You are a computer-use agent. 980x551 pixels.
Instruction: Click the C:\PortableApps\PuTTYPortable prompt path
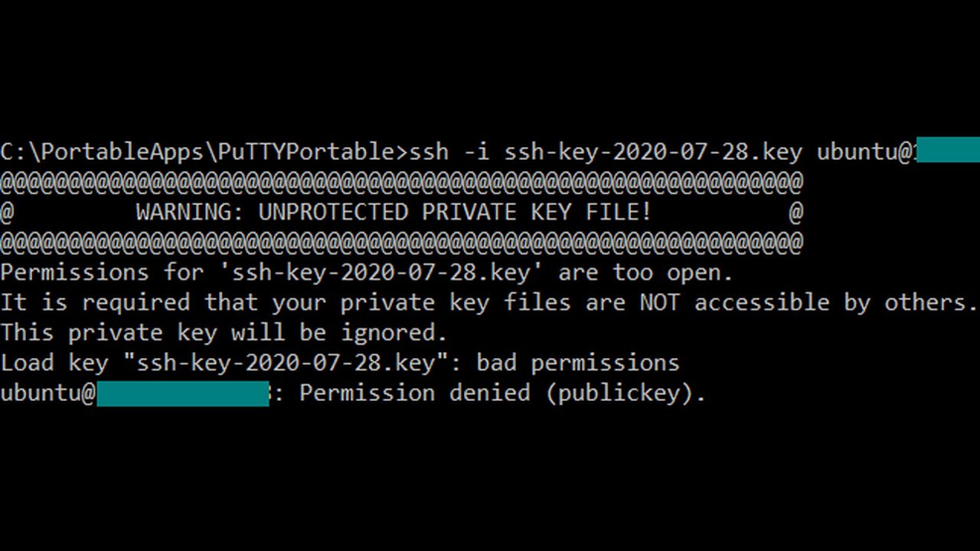[201, 152]
